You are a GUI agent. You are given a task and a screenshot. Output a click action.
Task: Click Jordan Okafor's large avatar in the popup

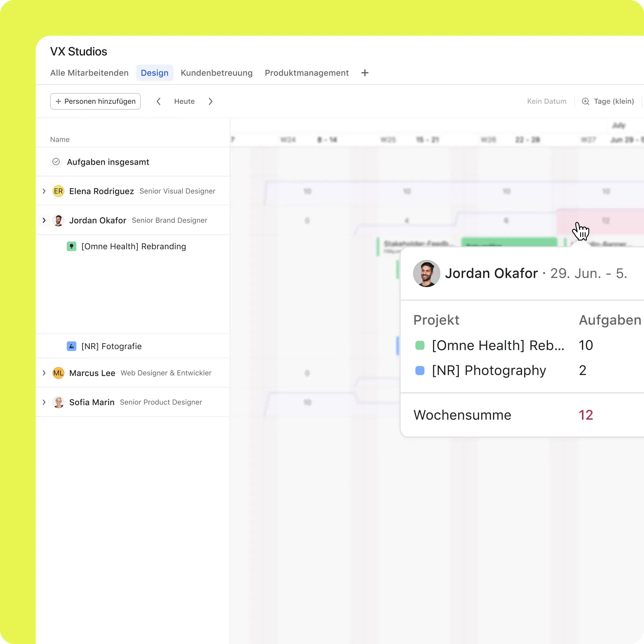coord(426,273)
